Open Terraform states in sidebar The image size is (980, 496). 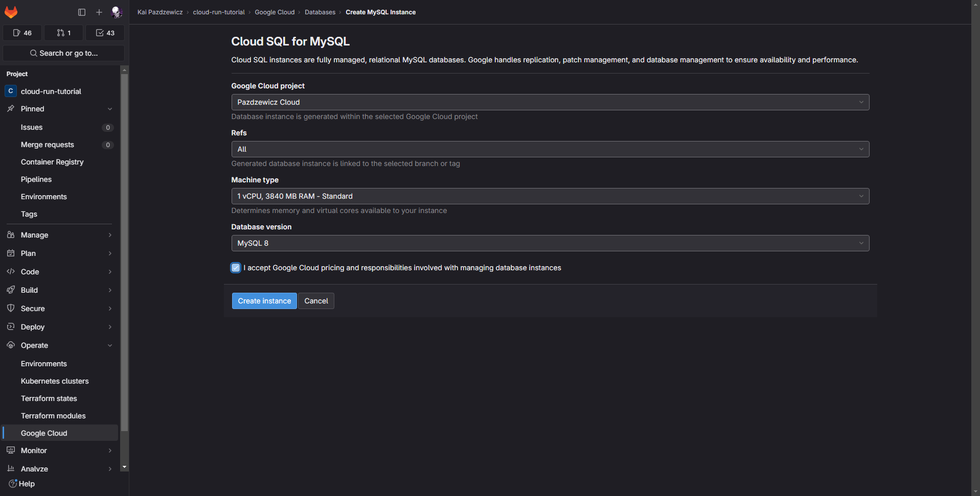(49, 398)
